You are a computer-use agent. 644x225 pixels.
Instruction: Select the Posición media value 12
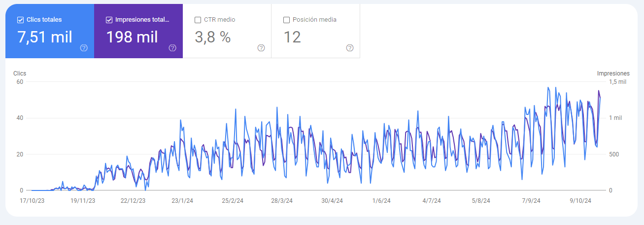pos(292,37)
